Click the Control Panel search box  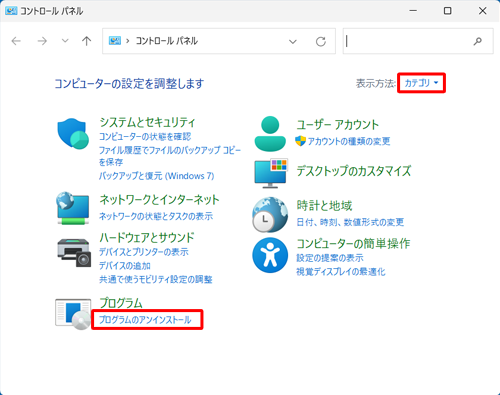[418, 41]
